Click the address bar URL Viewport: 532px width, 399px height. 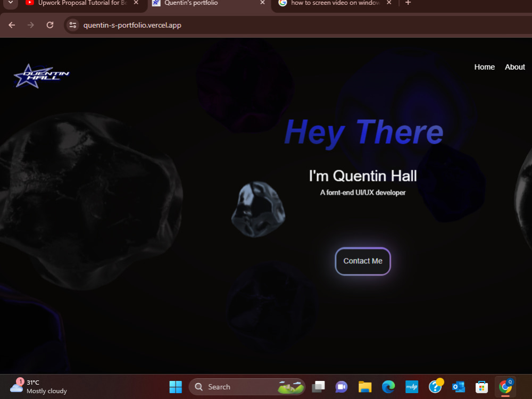132,25
